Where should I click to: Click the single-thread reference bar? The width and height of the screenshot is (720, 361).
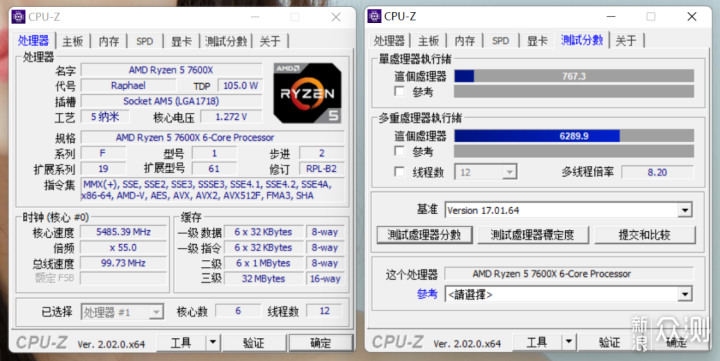(574, 91)
